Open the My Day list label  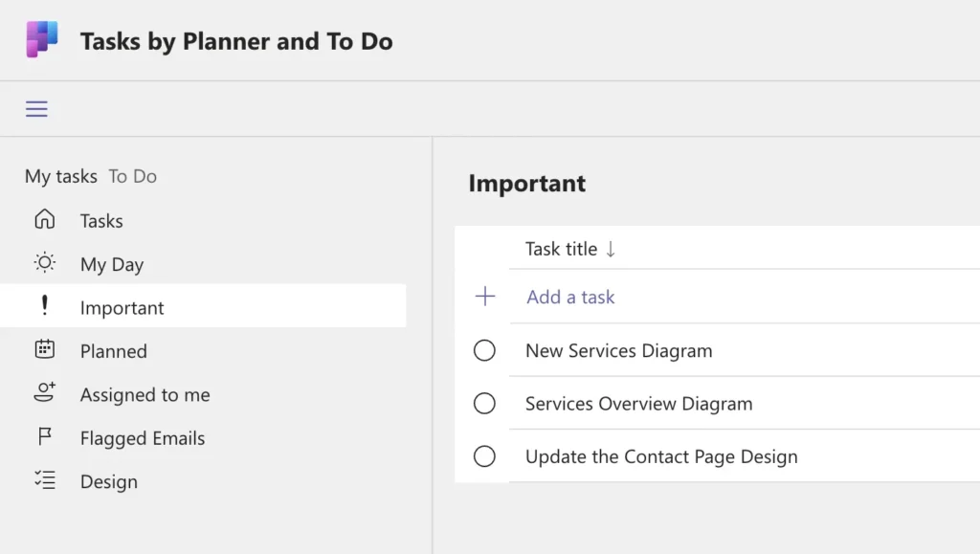[112, 265]
